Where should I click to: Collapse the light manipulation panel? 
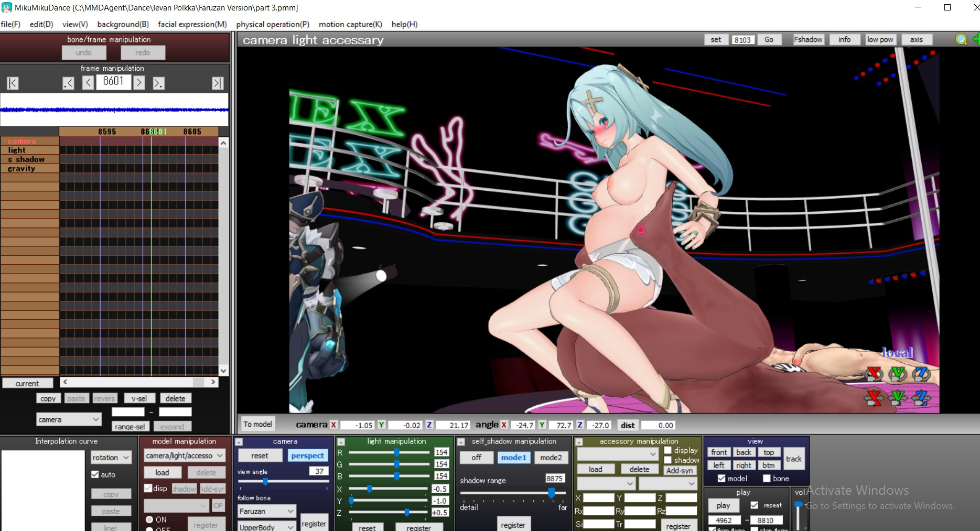click(x=341, y=442)
